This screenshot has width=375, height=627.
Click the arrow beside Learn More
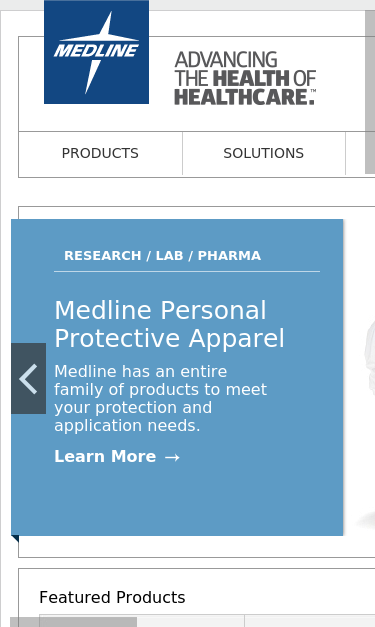click(172, 457)
